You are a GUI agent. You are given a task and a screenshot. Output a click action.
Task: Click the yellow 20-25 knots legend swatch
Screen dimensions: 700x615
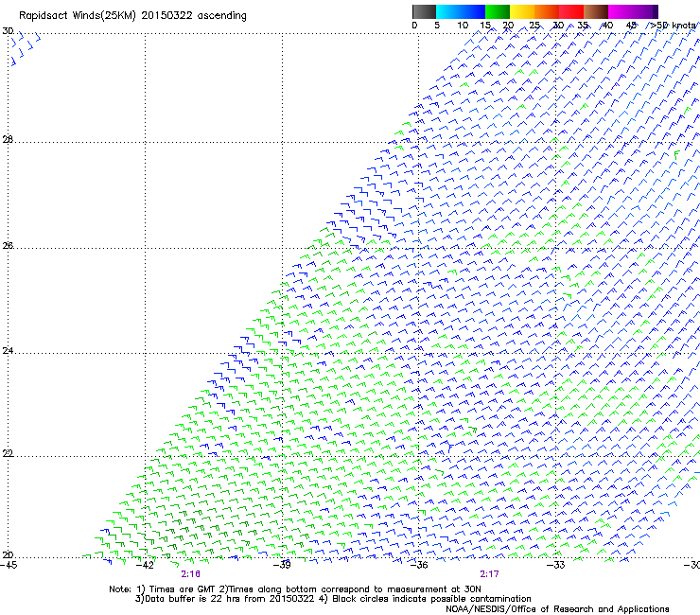click(522, 11)
